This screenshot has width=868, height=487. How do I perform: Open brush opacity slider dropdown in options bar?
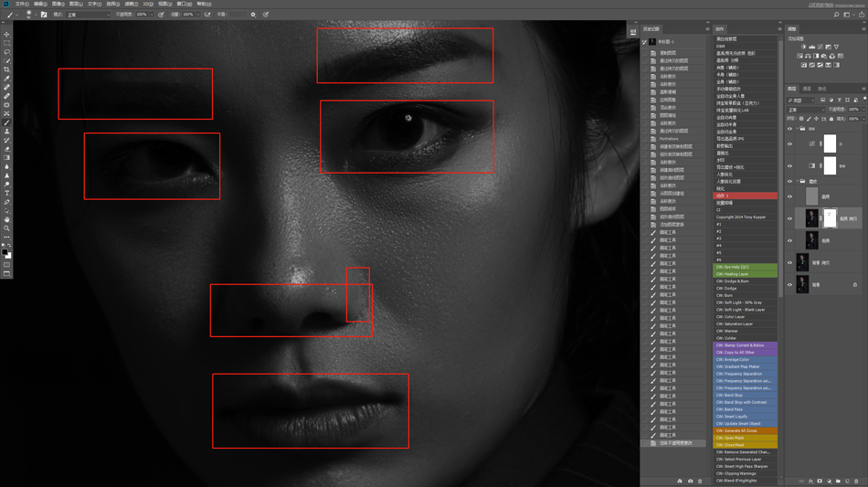pos(152,15)
